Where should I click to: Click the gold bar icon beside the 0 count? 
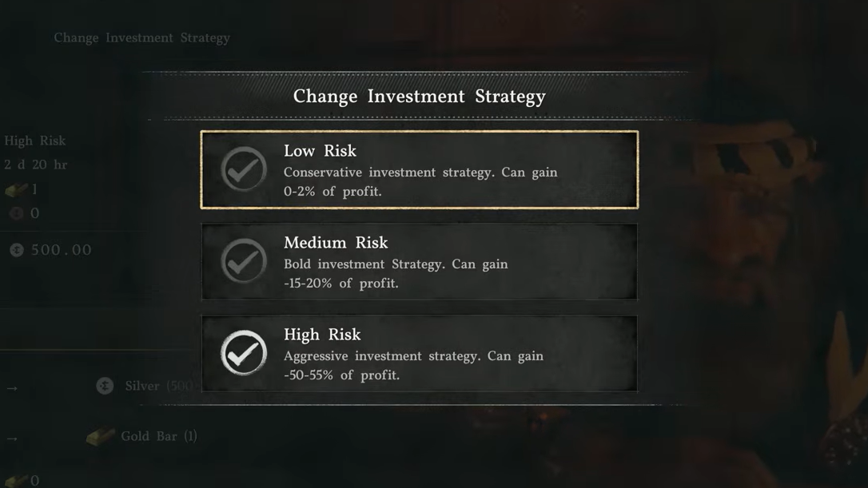click(16, 480)
